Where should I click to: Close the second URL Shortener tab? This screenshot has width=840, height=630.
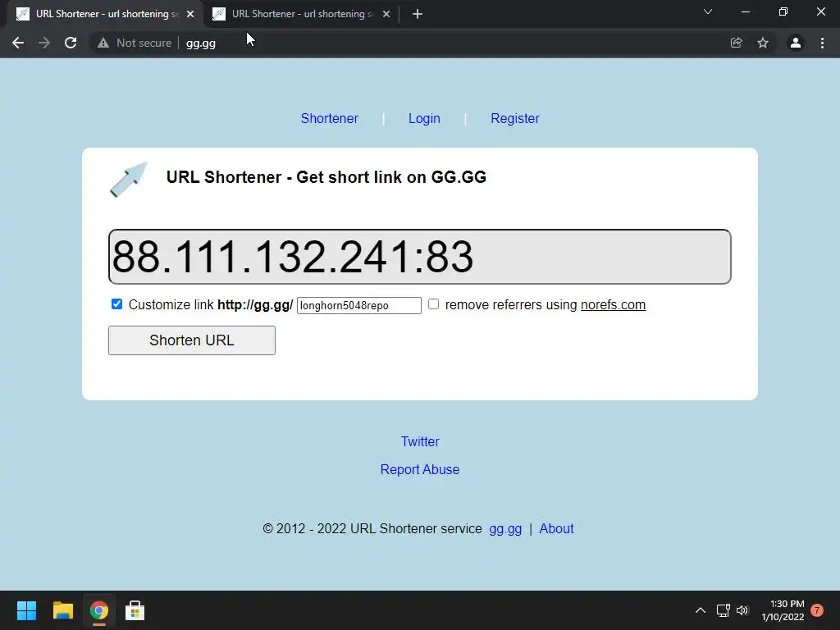(386, 14)
